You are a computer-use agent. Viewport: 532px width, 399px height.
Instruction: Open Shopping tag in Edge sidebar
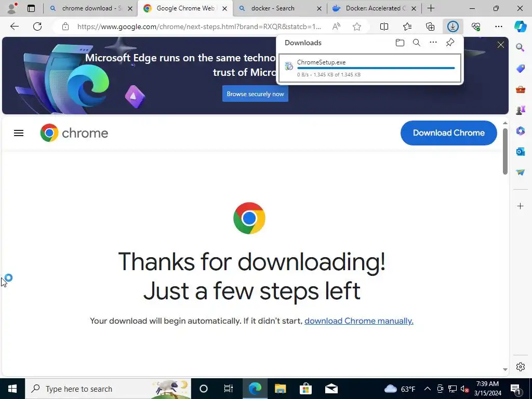pyautogui.click(x=520, y=69)
